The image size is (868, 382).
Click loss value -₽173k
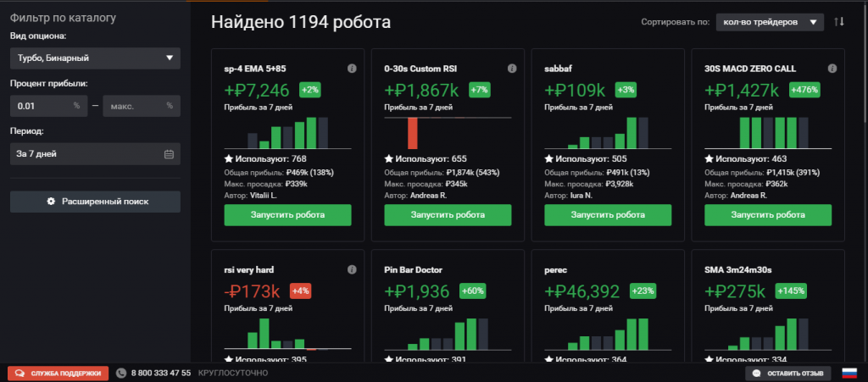[x=253, y=291]
